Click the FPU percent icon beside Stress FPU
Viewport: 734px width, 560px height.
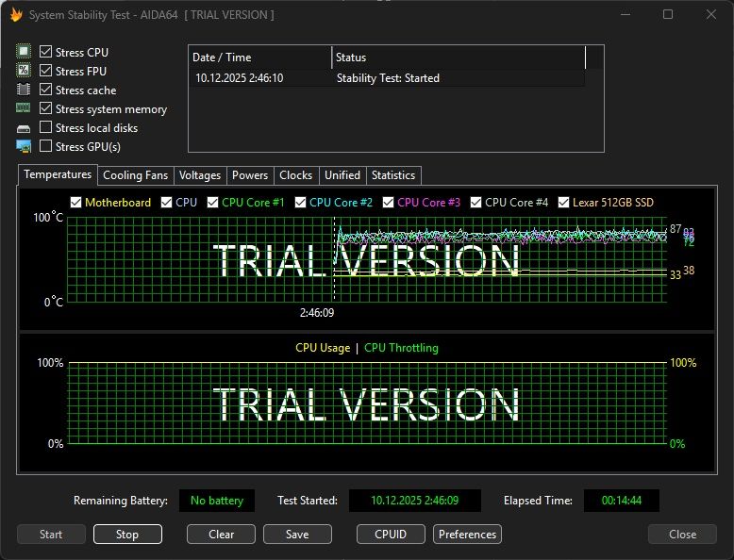(x=24, y=70)
